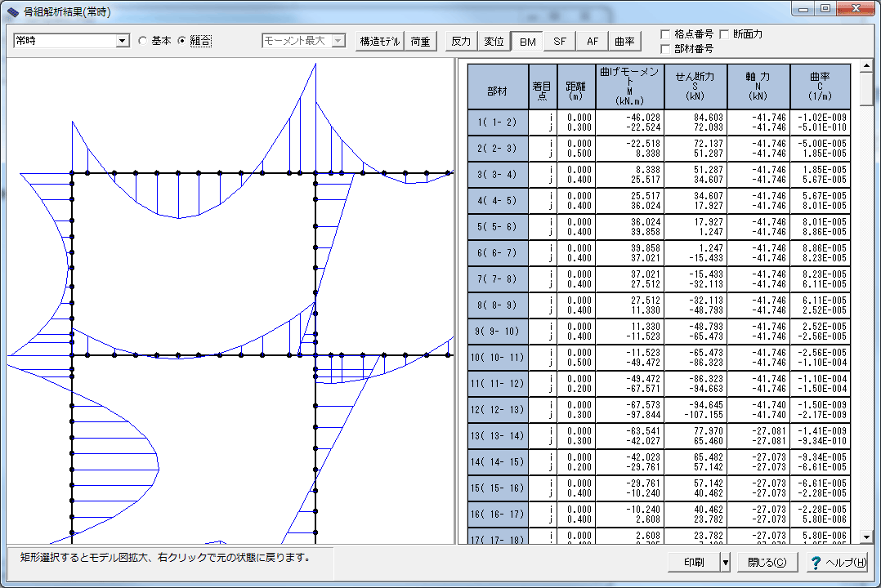Show the 変位 displacement view
Image resolution: width=881 pixels, height=588 pixels.
tap(494, 42)
